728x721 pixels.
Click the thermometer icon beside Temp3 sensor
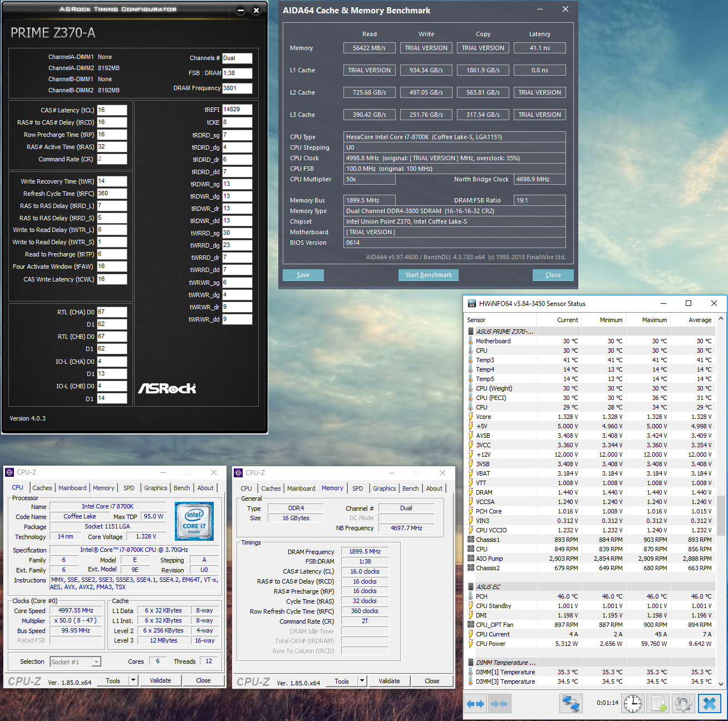[471, 360]
